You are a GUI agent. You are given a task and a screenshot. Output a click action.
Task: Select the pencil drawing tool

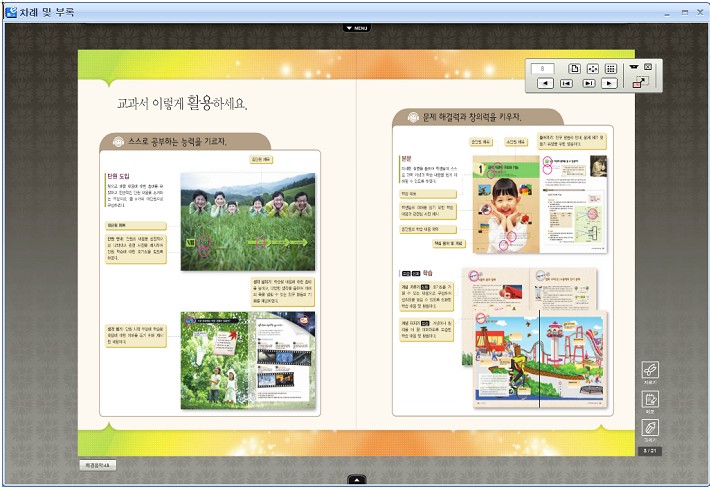point(650,428)
